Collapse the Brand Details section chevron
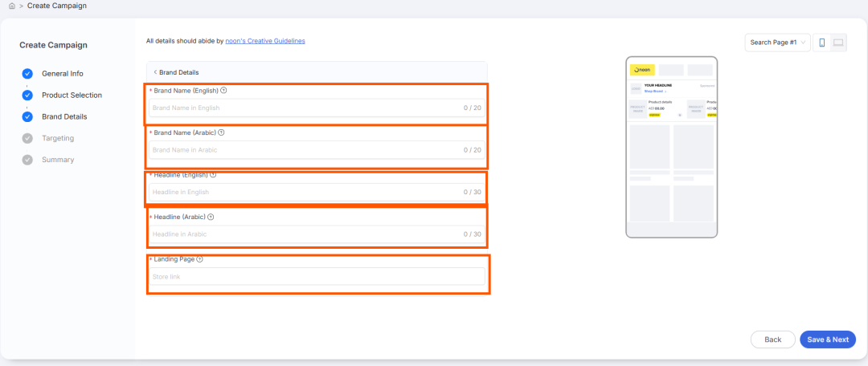Viewport: 868px width, 366px height. pos(155,72)
